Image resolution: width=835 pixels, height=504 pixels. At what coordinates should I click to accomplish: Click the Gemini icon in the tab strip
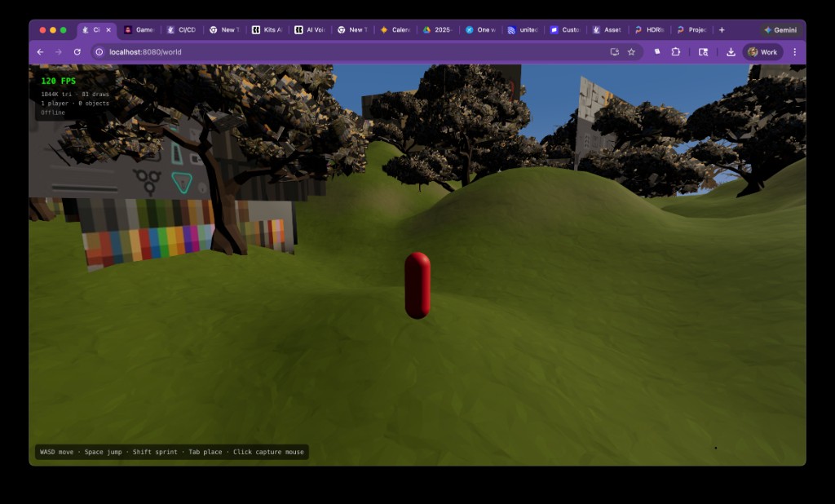[780, 29]
